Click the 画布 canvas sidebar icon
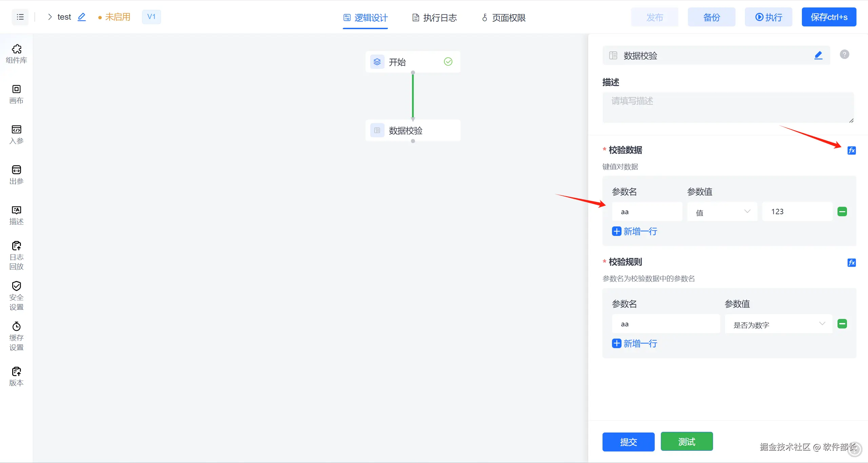The image size is (868, 463). [16, 94]
